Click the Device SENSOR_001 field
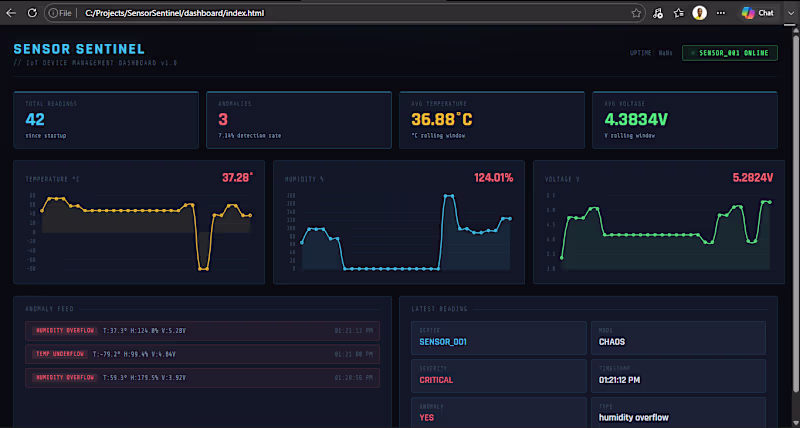The image size is (800, 428). tap(498, 338)
